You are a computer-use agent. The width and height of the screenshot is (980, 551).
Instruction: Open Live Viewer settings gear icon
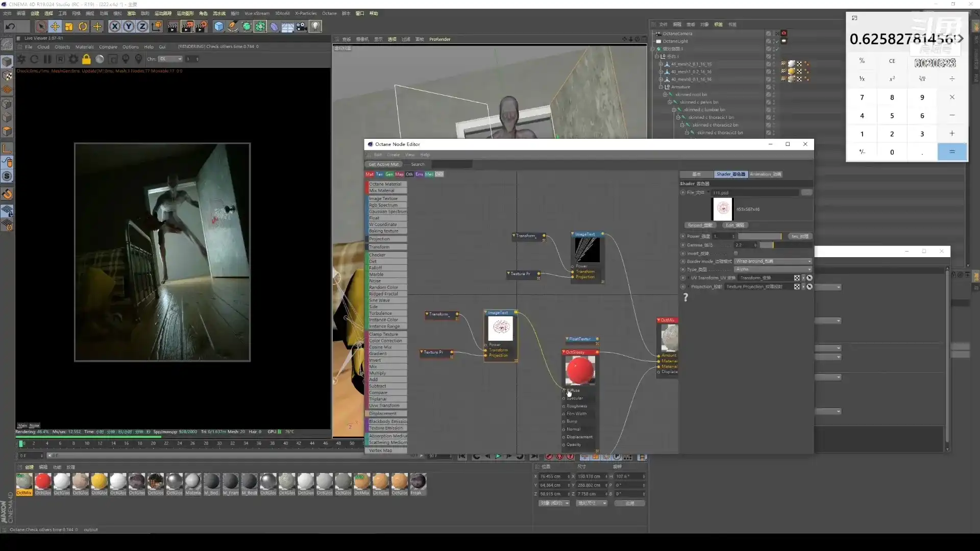point(73,59)
